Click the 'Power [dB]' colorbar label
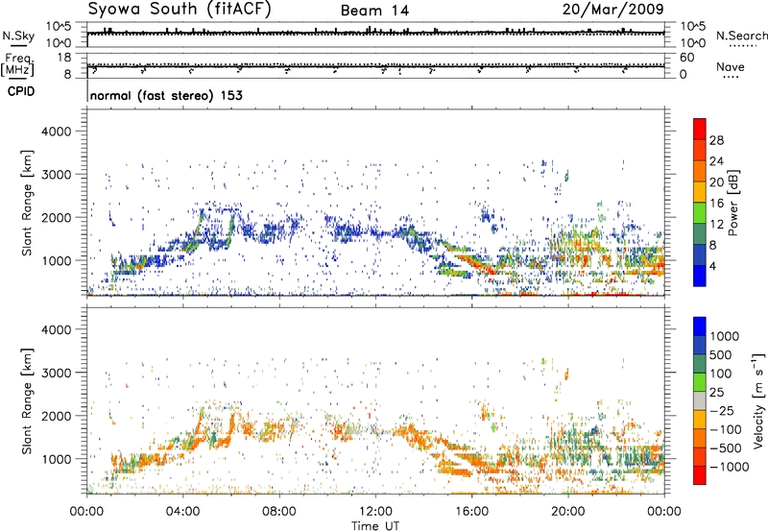 point(733,203)
